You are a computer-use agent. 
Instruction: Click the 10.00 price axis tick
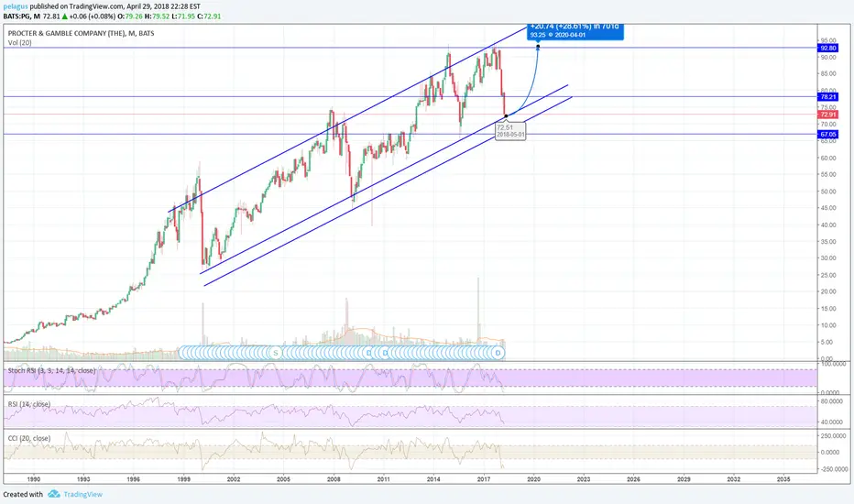(x=828, y=325)
